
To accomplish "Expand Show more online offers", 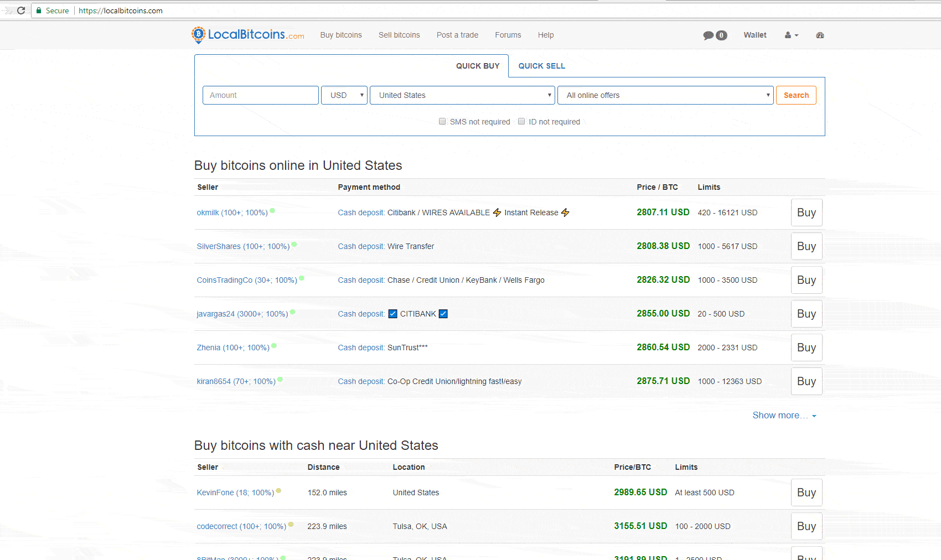I will (x=784, y=416).
